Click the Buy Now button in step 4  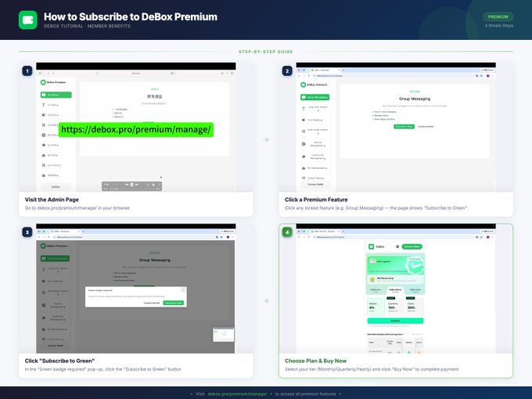395,321
